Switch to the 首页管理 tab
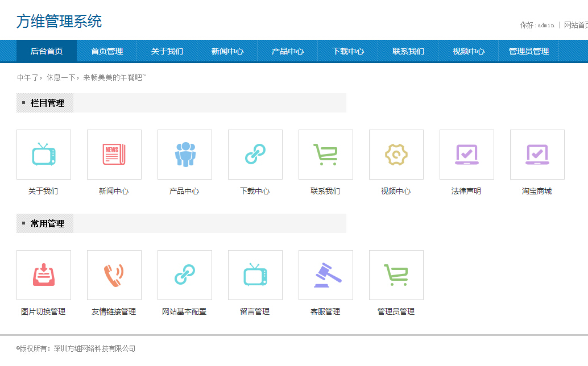This screenshot has width=588, height=366. pos(106,51)
